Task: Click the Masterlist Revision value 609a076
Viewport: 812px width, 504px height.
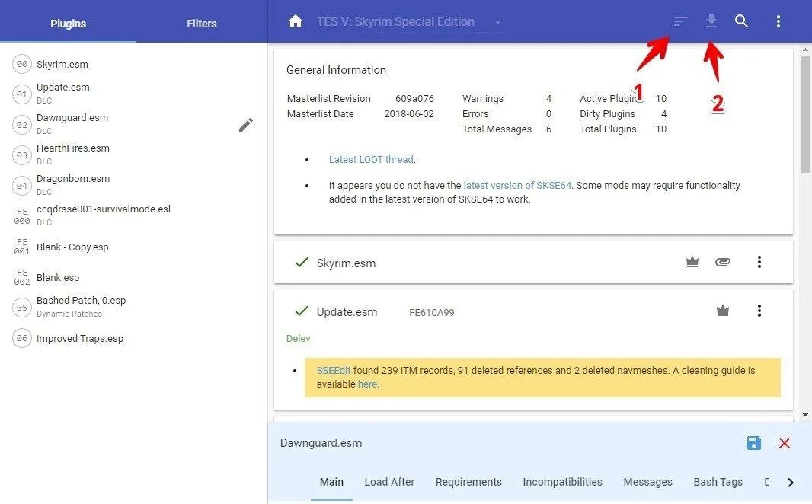Action: click(414, 98)
